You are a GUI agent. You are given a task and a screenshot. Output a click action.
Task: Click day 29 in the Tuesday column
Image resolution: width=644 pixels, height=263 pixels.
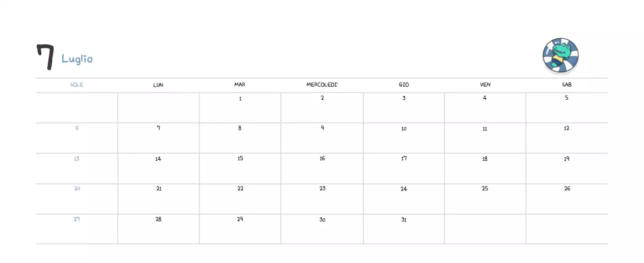240,229
